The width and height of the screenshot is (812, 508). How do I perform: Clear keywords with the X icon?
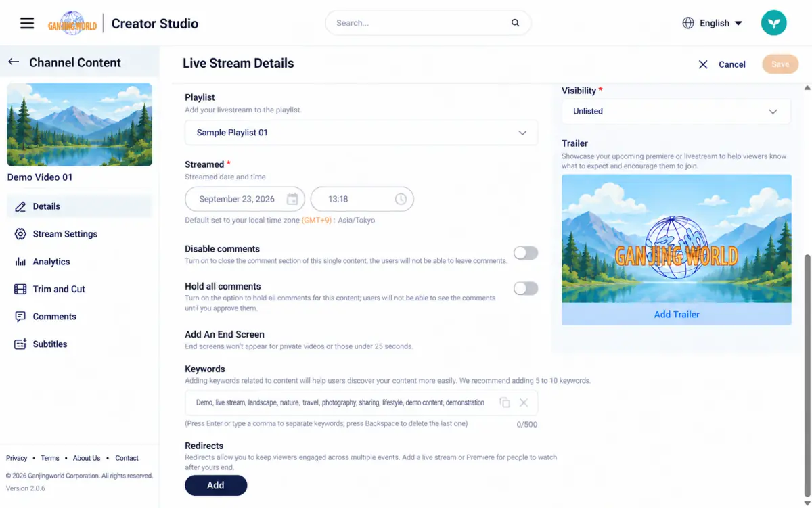click(x=524, y=402)
